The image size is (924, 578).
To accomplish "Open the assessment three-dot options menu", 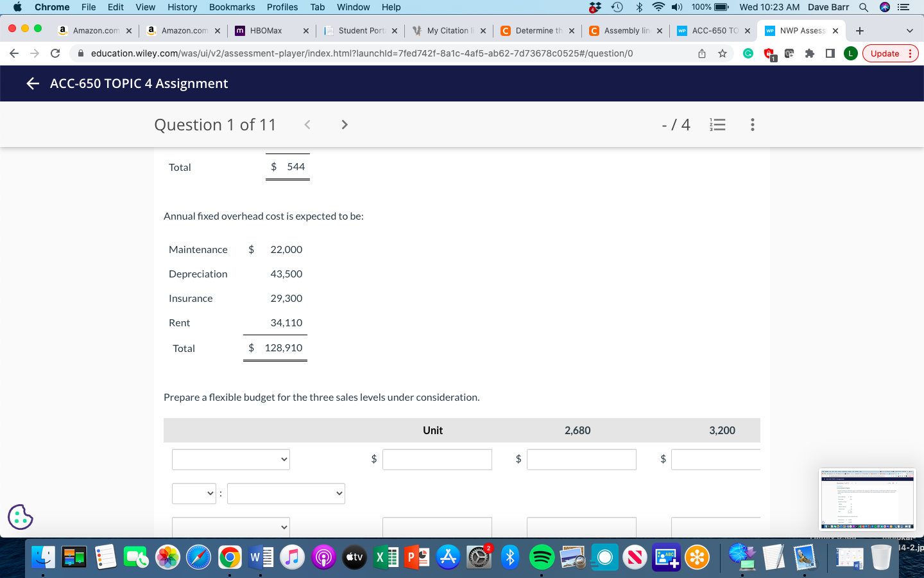I will 752,125.
